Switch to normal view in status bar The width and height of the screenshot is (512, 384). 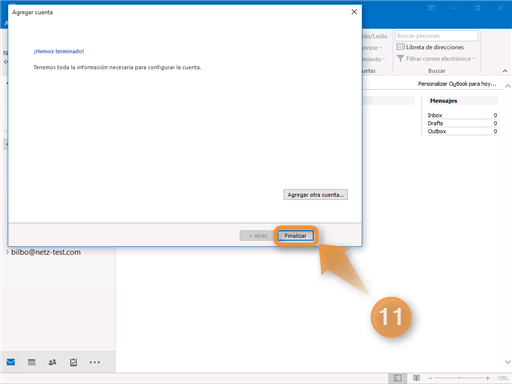pyautogui.click(x=397, y=378)
